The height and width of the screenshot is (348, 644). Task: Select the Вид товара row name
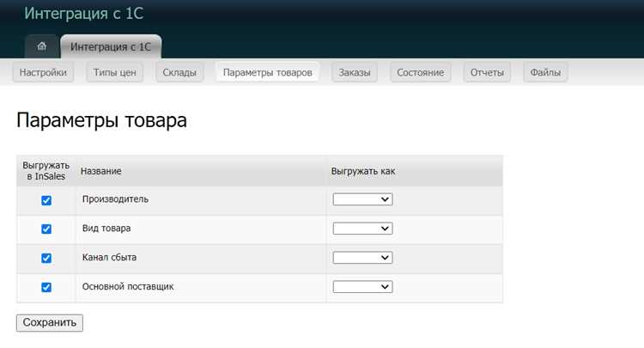(106, 229)
